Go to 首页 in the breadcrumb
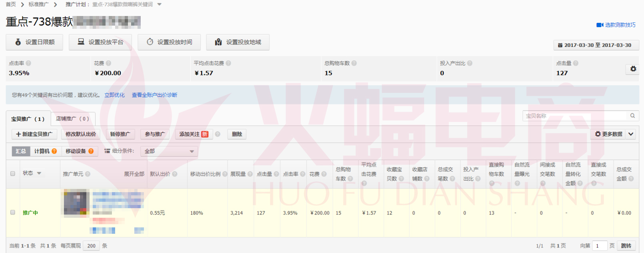 pyautogui.click(x=11, y=4)
